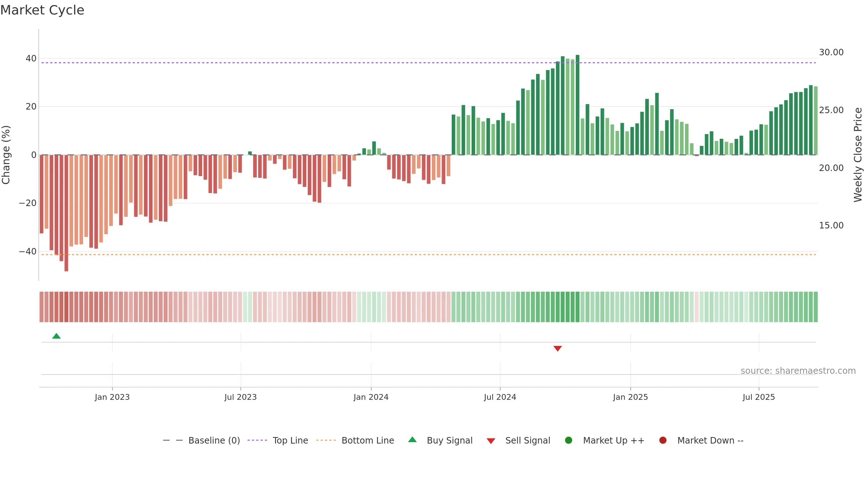Image resolution: width=868 pixels, height=488 pixels.
Task: Click the Jul 2023 axis label
Action: pos(241,397)
